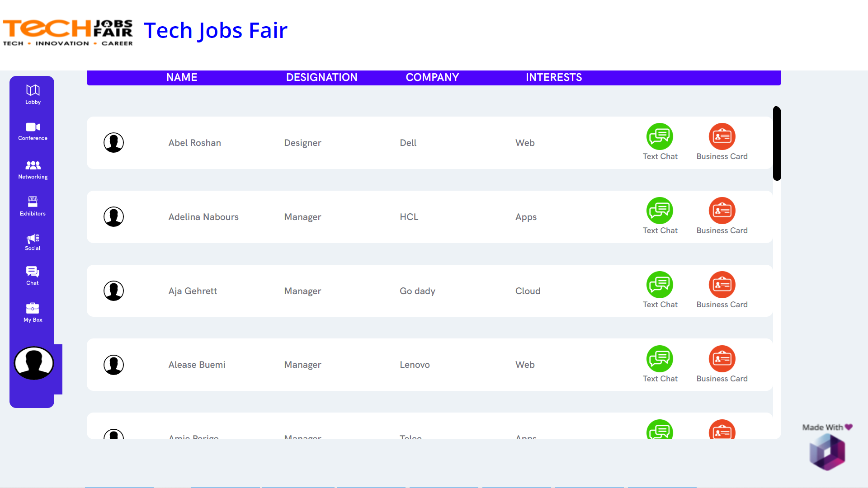Click the attendee list scrollbar thumb
This screenshot has width=868, height=488.
777,143
